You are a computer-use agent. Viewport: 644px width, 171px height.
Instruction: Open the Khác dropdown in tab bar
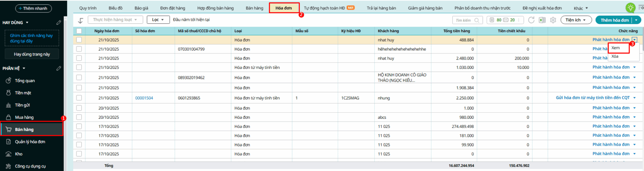pyautogui.click(x=580, y=8)
